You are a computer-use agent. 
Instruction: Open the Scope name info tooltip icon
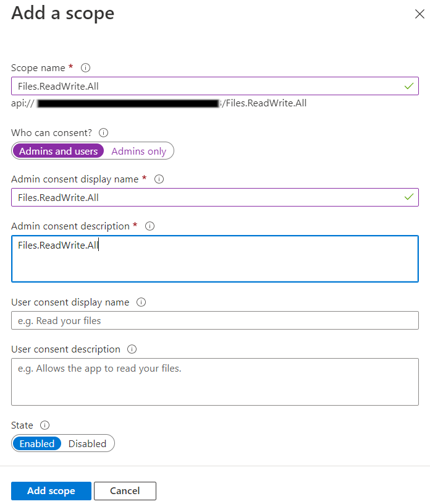coord(85,67)
